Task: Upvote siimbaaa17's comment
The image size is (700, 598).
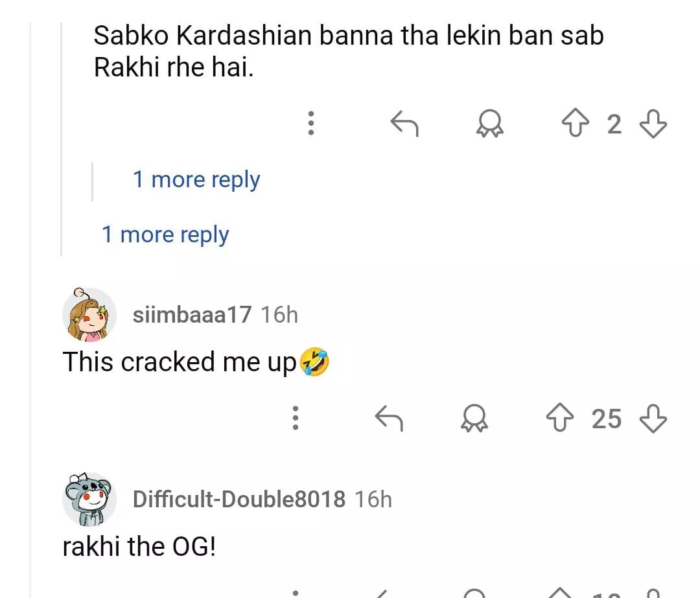Action: pos(560,419)
